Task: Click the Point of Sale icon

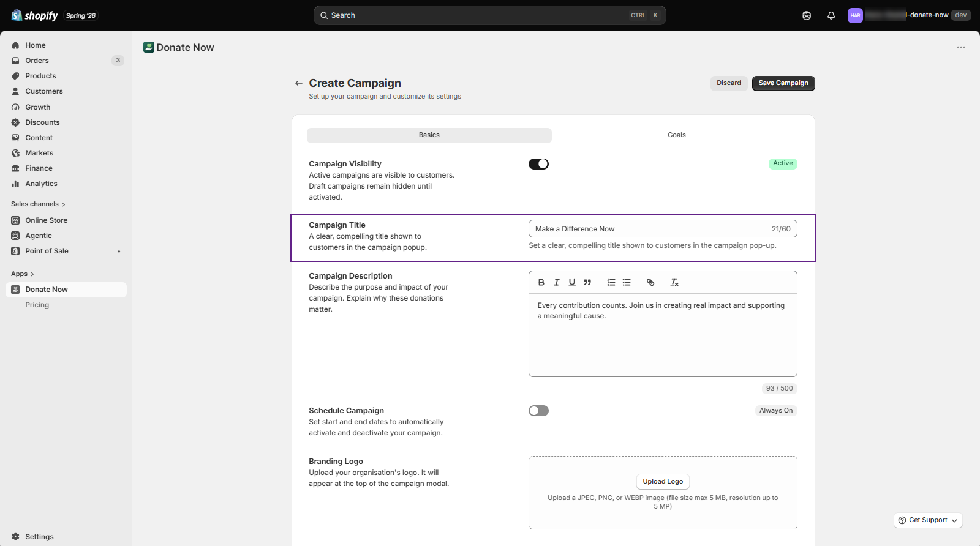Action: (x=15, y=251)
